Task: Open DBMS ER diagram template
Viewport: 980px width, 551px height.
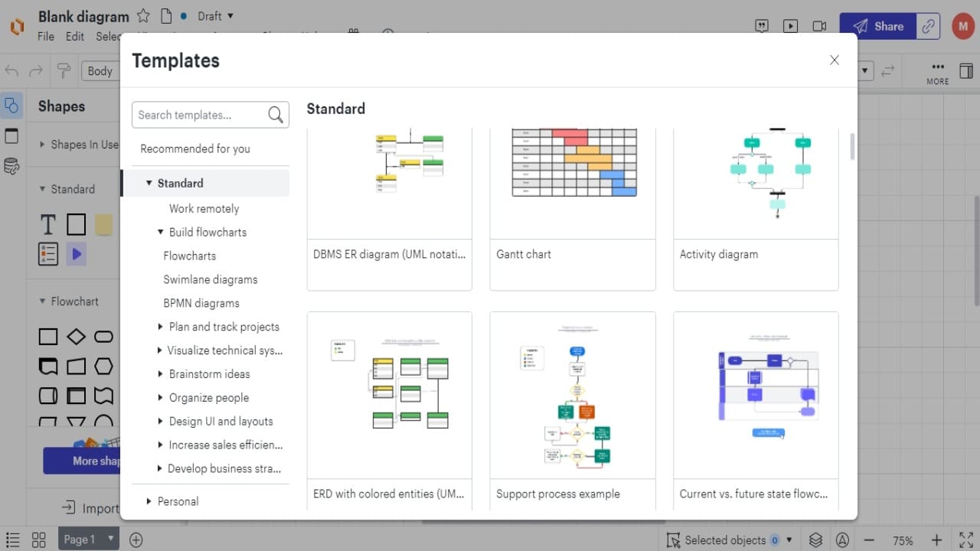Action: [x=389, y=210]
